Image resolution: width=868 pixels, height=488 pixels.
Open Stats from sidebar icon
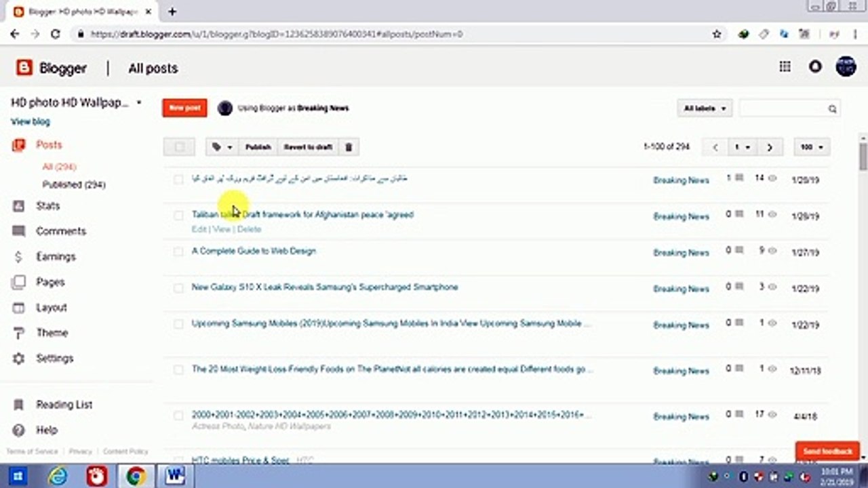pos(19,206)
